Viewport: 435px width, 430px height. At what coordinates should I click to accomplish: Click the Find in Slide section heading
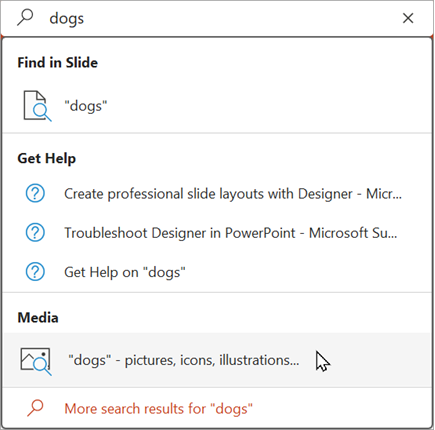[x=58, y=63]
